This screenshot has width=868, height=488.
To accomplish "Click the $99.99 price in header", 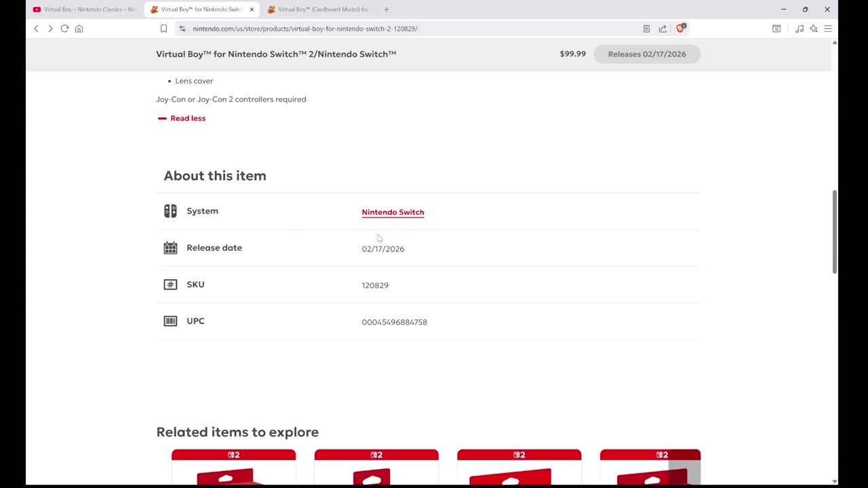I will 572,54.
